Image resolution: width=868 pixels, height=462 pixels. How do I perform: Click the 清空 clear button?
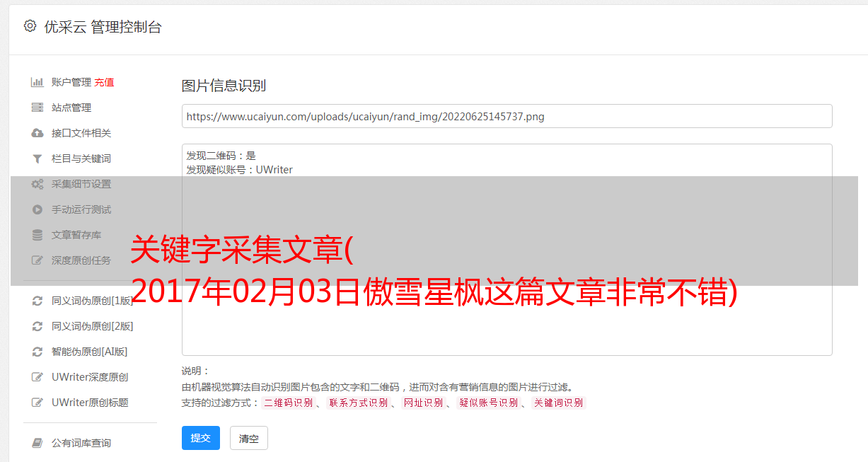[x=249, y=438]
